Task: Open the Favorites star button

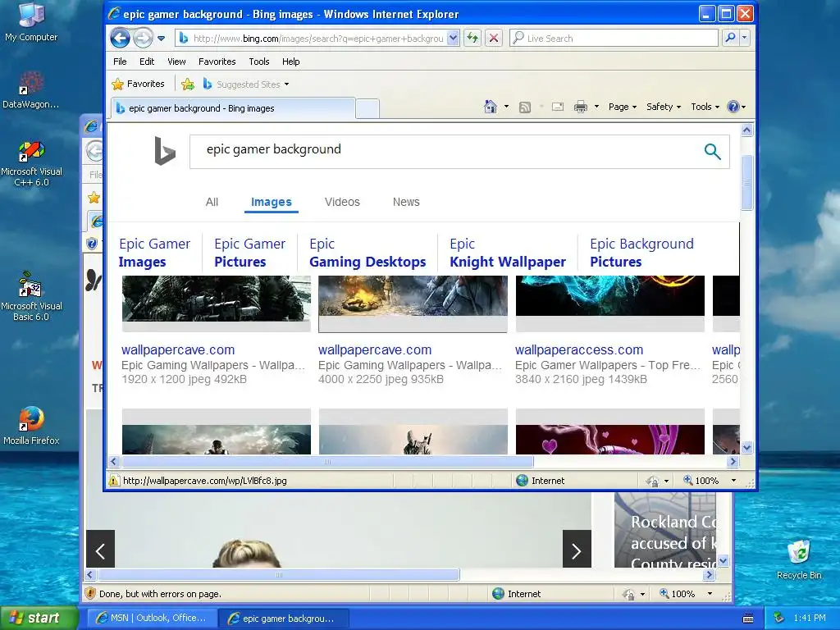Action: point(138,84)
